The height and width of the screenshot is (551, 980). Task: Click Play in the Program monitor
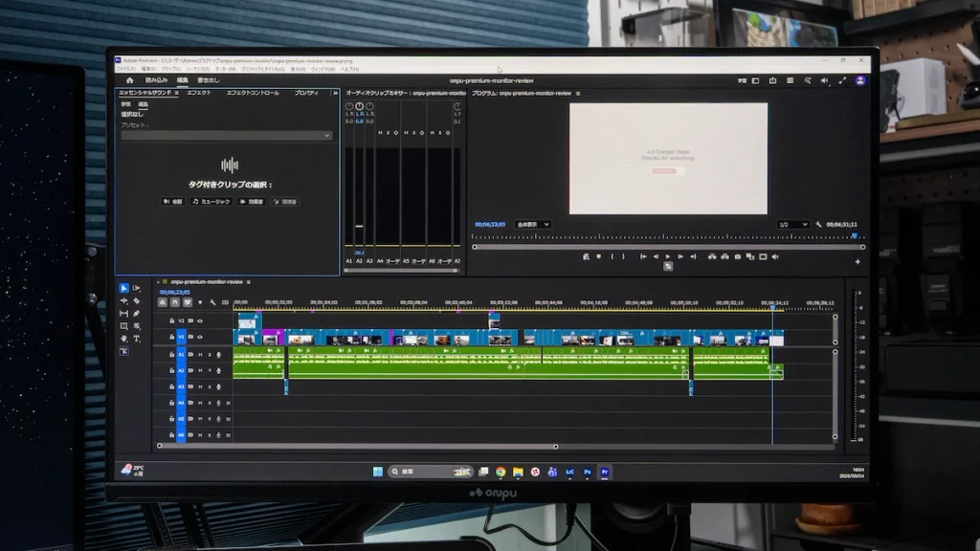(x=668, y=256)
